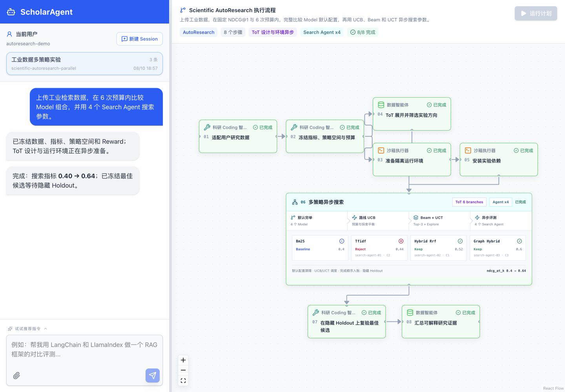Click sandbox terminal icon on node 05
This screenshot has height=392, width=565.
pos(468,151)
